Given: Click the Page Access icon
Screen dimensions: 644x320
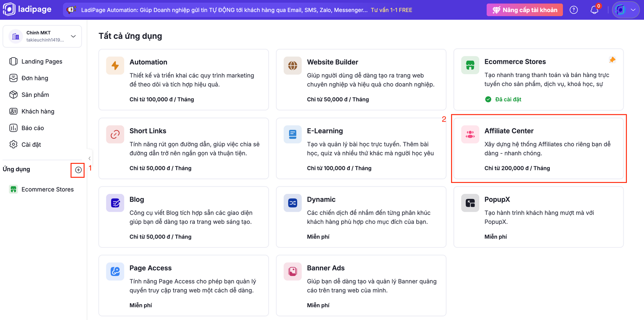Looking at the screenshot, I should point(115,271).
